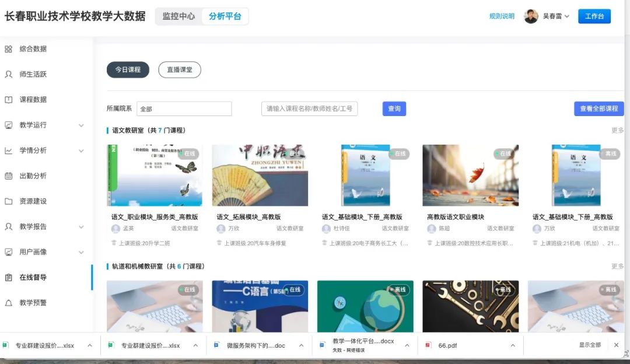This screenshot has height=364, width=630.
Task: Switch to the 直播课堂 tab
Action: click(x=179, y=69)
